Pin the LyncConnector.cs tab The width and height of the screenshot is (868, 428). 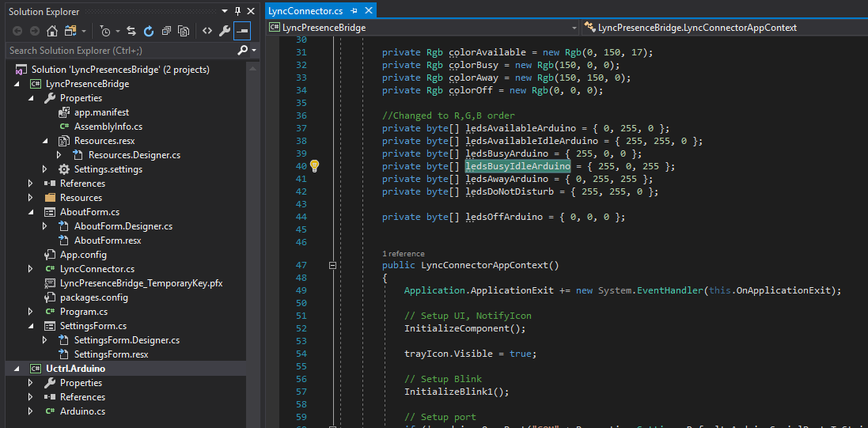[x=354, y=11]
